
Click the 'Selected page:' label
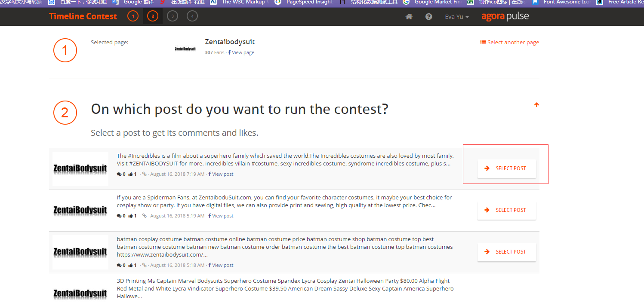pos(110,42)
